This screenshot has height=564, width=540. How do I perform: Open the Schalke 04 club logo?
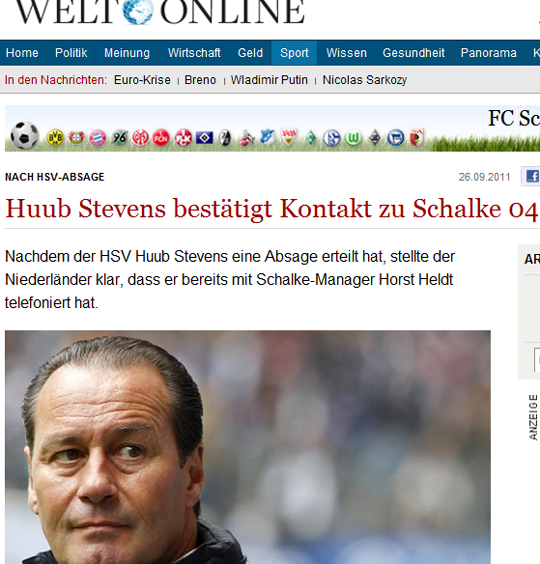coord(331,138)
